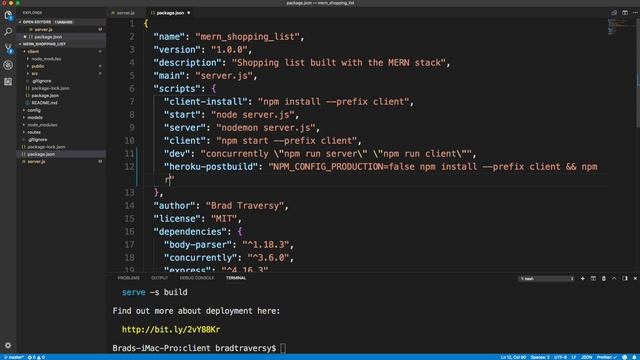The height and width of the screenshot is (360, 640).
Task: Change LF end of line sequence
Action: click(x=573, y=357)
